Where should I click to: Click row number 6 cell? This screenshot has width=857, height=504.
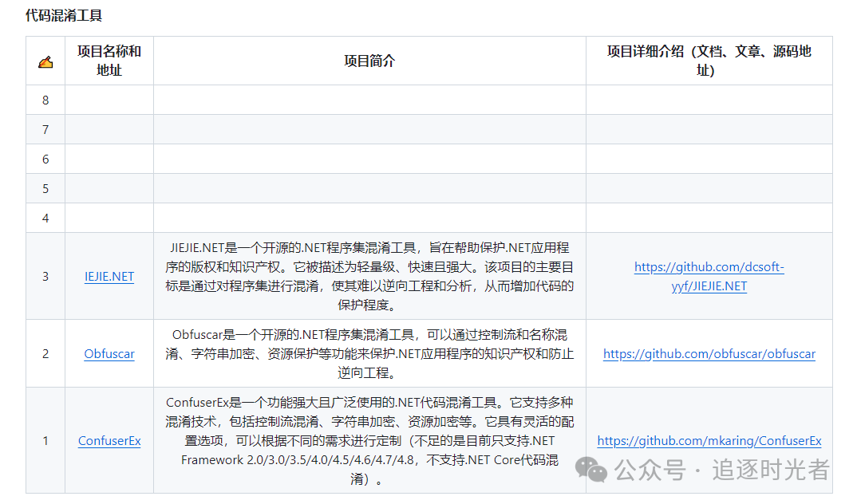point(45,159)
